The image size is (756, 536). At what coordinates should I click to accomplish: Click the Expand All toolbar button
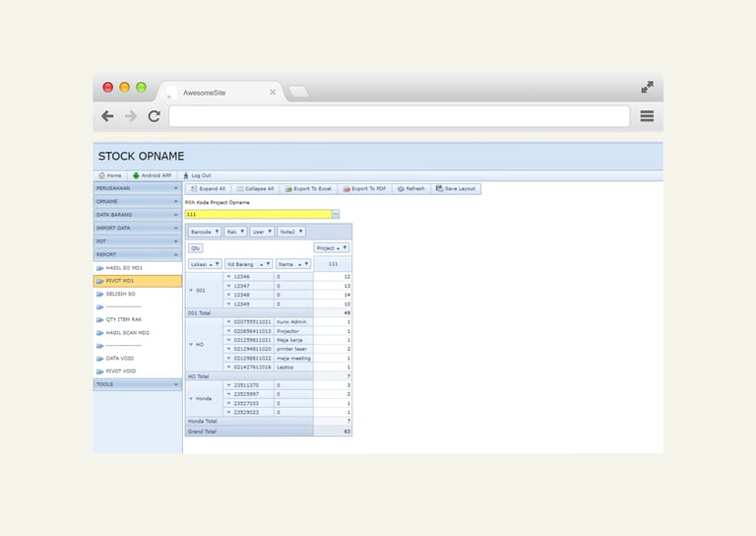(x=209, y=188)
